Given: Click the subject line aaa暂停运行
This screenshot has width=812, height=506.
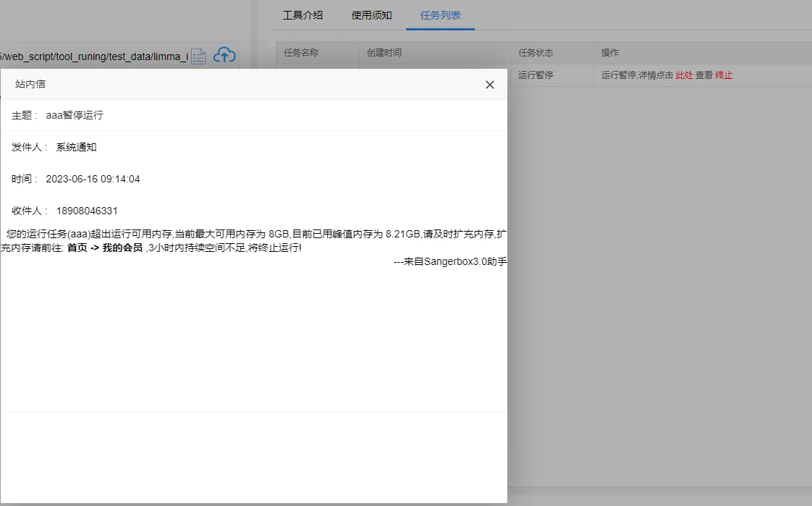Looking at the screenshot, I should (x=75, y=116).
